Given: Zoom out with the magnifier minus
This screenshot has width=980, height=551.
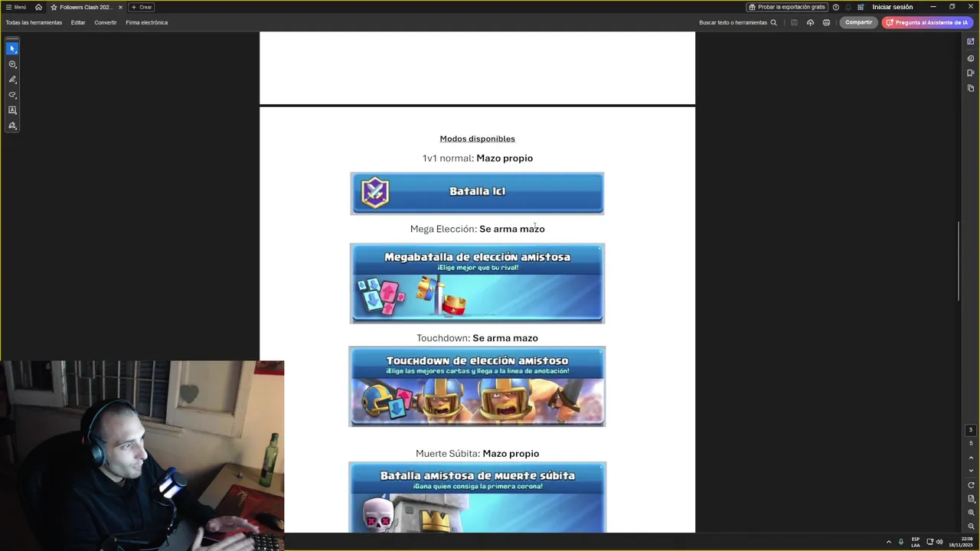Looking at the screenshot, I should click(971, 527).
